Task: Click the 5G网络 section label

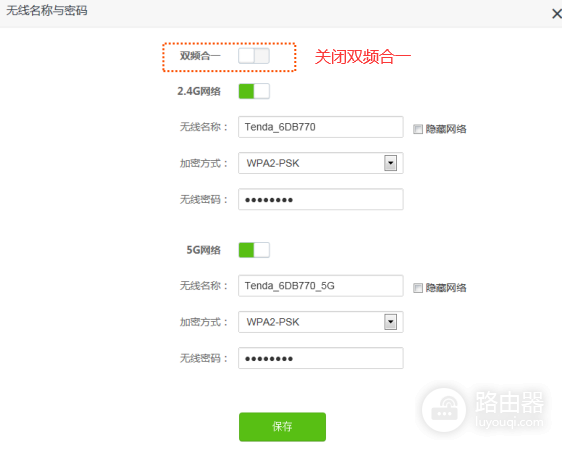Action: click(204, 250)
